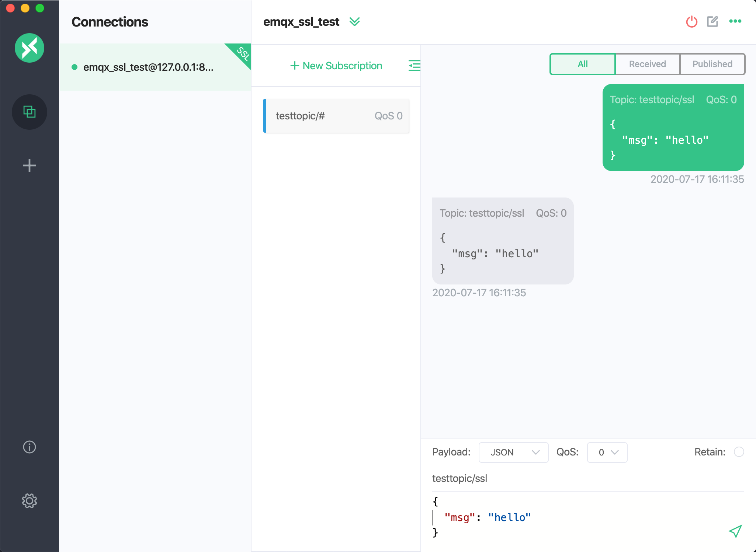This screenshot has height=552, width=756.
Task: Select the All messages tab
Action: [x=582, y=64]
